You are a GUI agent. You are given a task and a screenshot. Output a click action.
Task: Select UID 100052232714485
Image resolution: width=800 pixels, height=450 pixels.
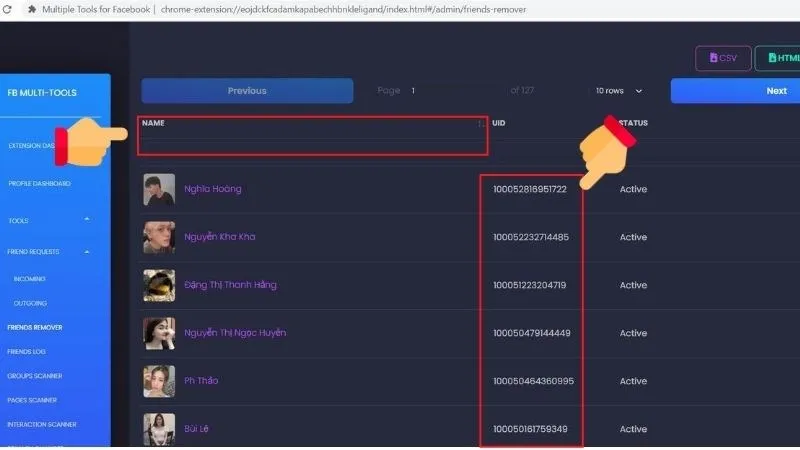531,237
